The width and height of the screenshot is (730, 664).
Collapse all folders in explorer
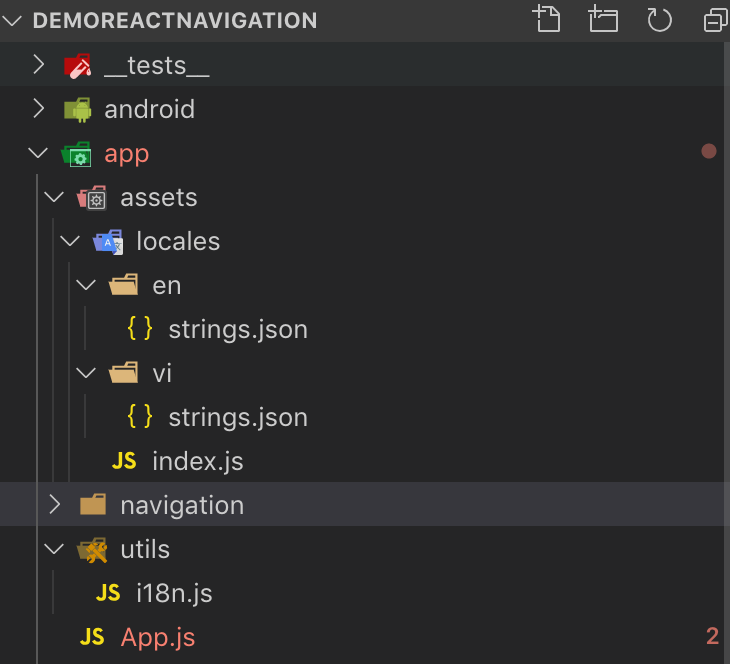point(715,19)
